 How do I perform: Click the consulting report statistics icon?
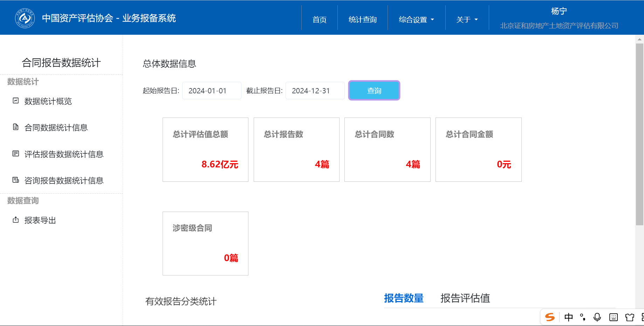[16, 180]
